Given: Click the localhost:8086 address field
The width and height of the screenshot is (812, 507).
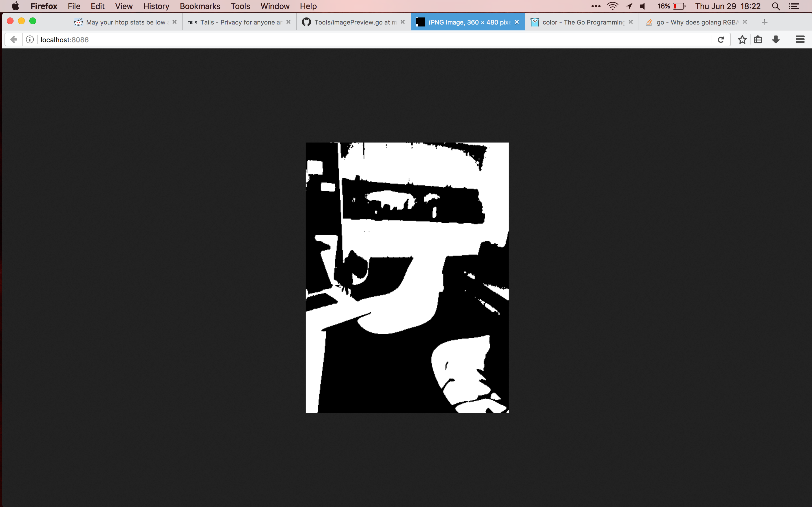Looking at the screenshot, I should (336, 39).
